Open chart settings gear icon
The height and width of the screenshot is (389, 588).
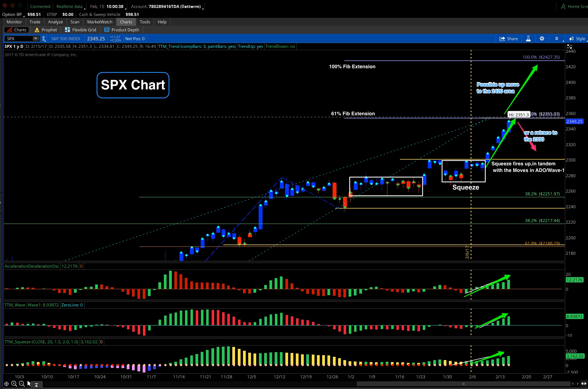542,39
